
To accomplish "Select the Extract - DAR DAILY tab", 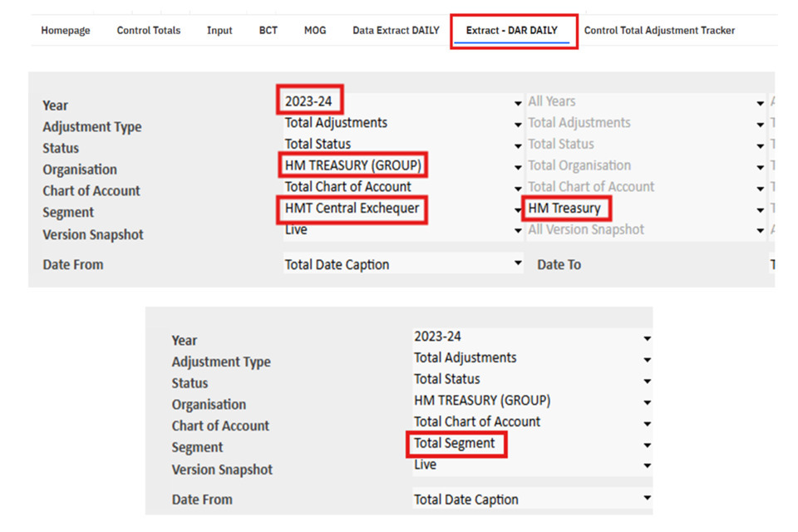I will coord(512,31).
